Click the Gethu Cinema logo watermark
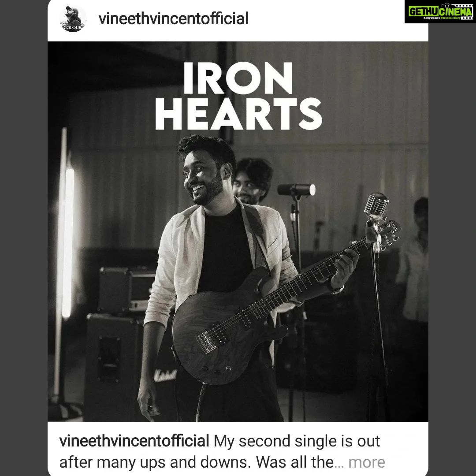 [x=440, y=12]
